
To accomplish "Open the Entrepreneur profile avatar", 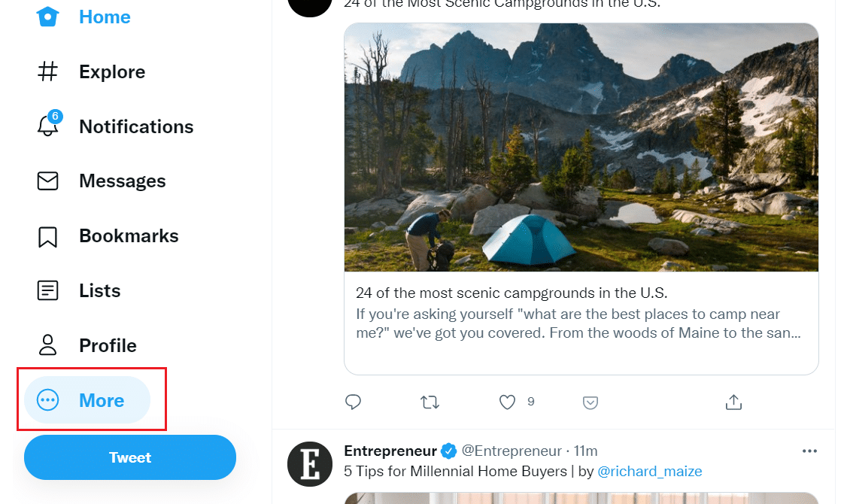I will pyautogui.click(x=310, y=464).
